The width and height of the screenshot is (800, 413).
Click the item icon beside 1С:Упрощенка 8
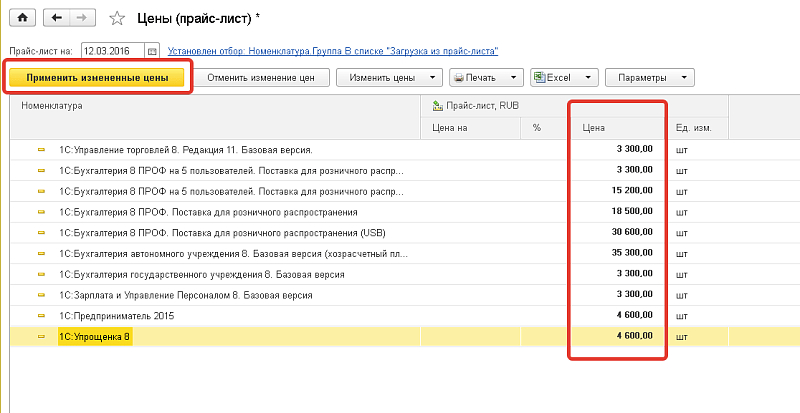[x=41, y=336]
